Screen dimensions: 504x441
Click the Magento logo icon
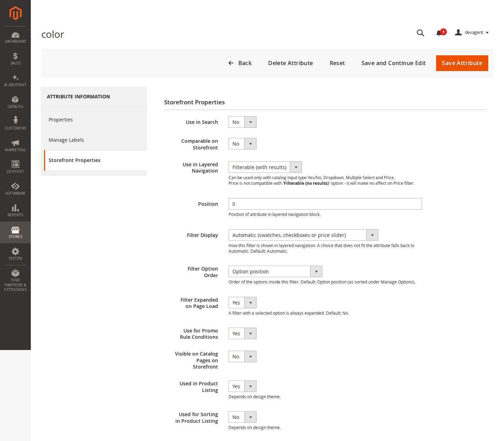pyautogui.click(x=15, y=13)
